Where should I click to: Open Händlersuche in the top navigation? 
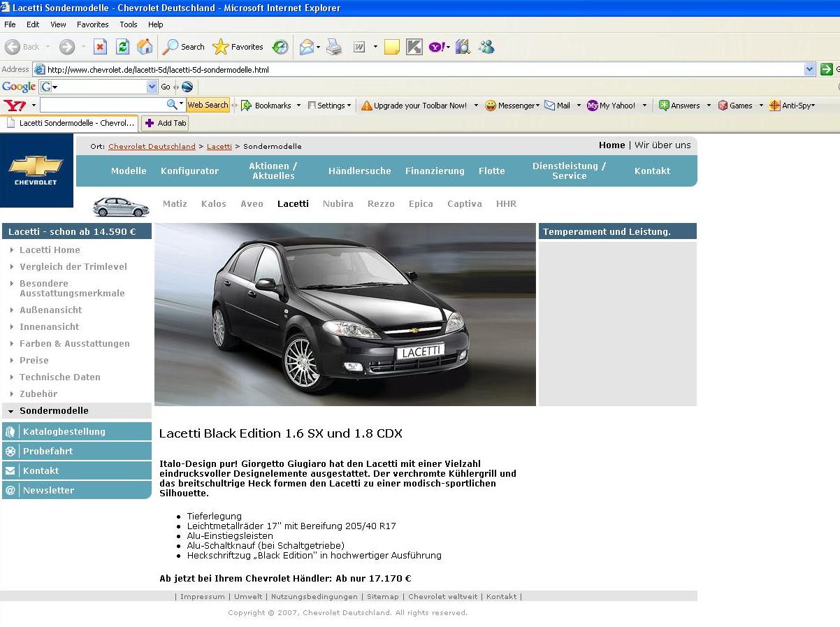pos(360,171)
